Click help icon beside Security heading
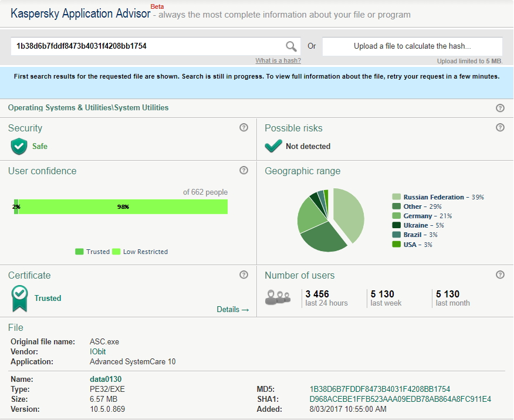Screen dimensions: 514x420 coord(244,127)
